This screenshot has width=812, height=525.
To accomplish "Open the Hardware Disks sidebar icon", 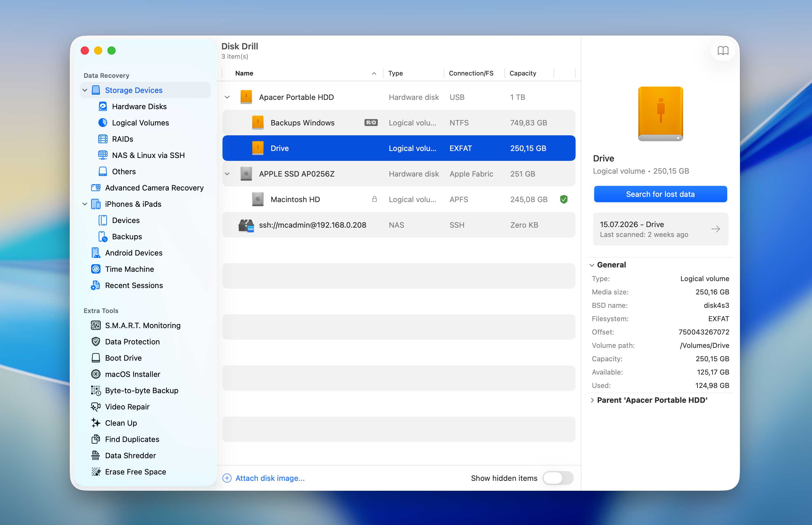I will (x=103, y=106).
